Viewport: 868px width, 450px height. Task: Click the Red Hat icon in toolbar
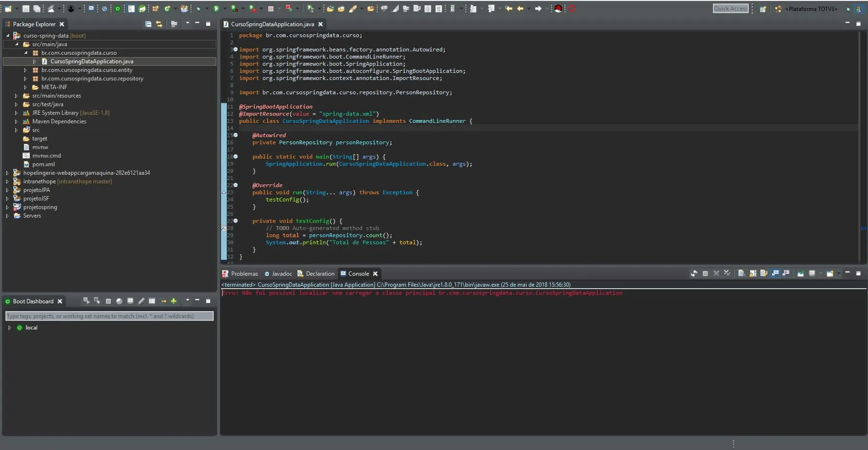coord(558,9)
